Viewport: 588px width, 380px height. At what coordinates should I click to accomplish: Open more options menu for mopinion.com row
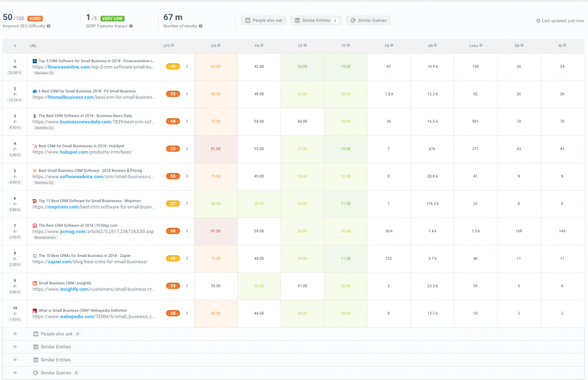(x=187, y=204)
